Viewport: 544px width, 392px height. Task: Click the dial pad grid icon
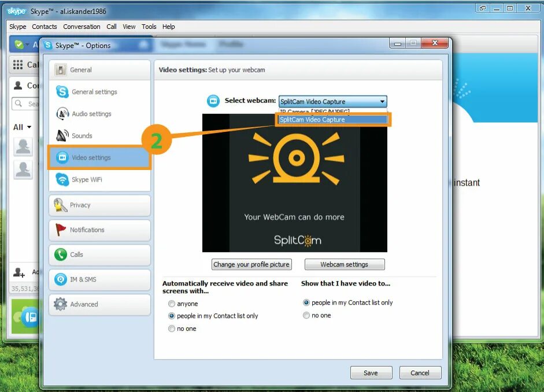coord(18,65)
